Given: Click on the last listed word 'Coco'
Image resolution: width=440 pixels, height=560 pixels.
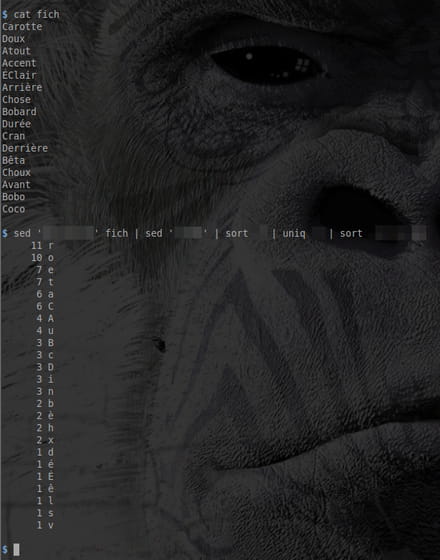Looking at the screenshot, I should pyautogui.click(x=14, y=209).
